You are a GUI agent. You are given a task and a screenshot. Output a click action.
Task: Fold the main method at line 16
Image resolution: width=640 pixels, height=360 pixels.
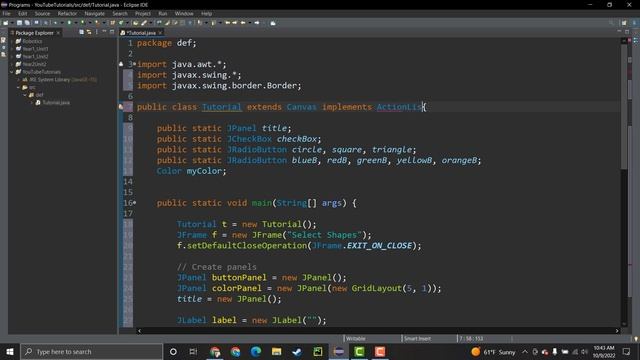[135, 202]
